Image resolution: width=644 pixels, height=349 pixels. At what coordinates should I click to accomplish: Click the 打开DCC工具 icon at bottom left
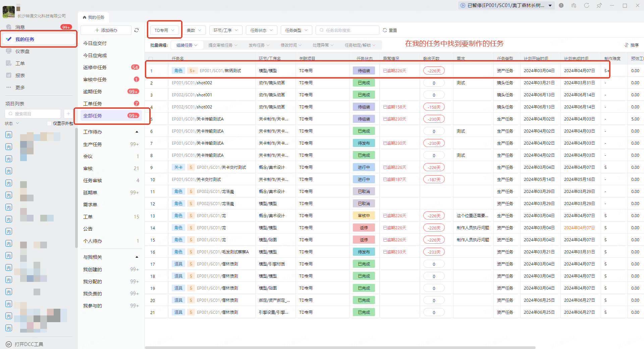click(9, 344)
